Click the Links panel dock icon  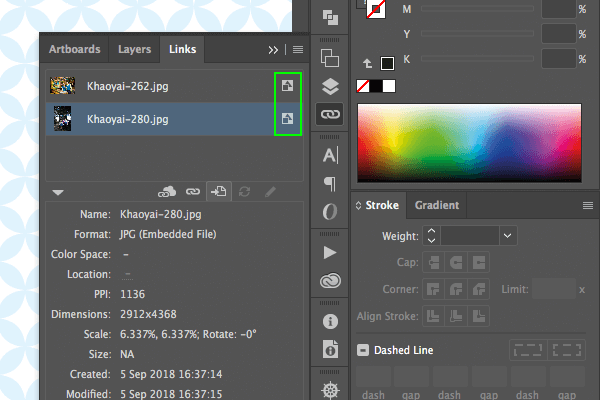click(x=330, y=114)
